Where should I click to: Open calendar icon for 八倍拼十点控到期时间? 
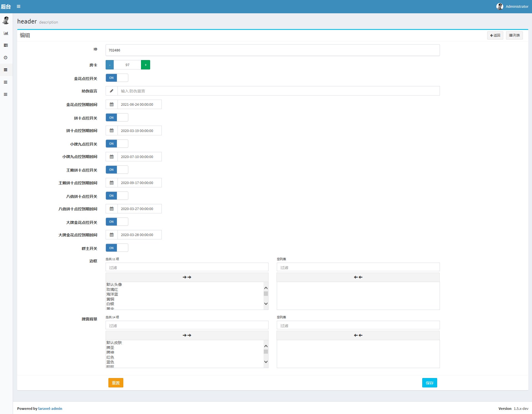(112, 209)
